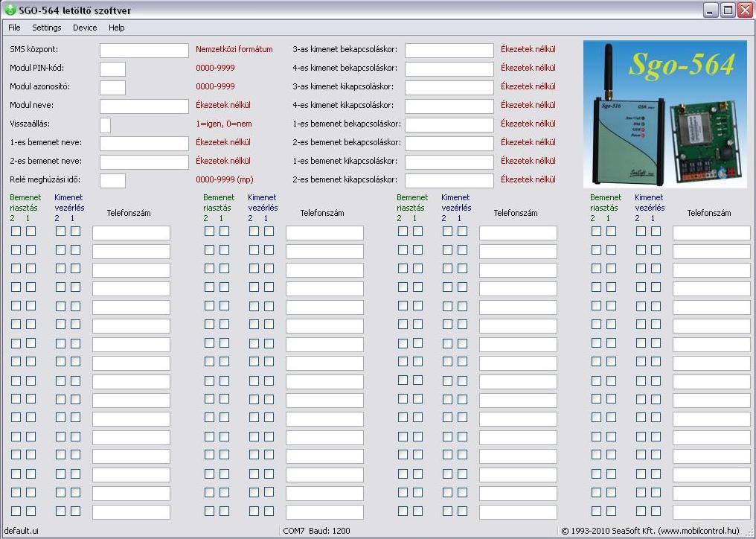
Task: Check first-row Kimenet vezérlés 2 box, first column
Action: coord(60,231)
